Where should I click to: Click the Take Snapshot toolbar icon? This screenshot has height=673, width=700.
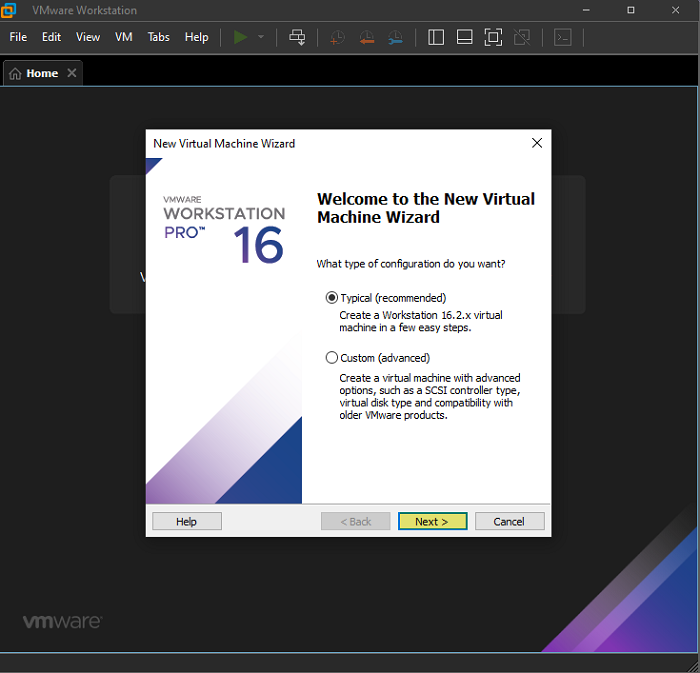338,37
